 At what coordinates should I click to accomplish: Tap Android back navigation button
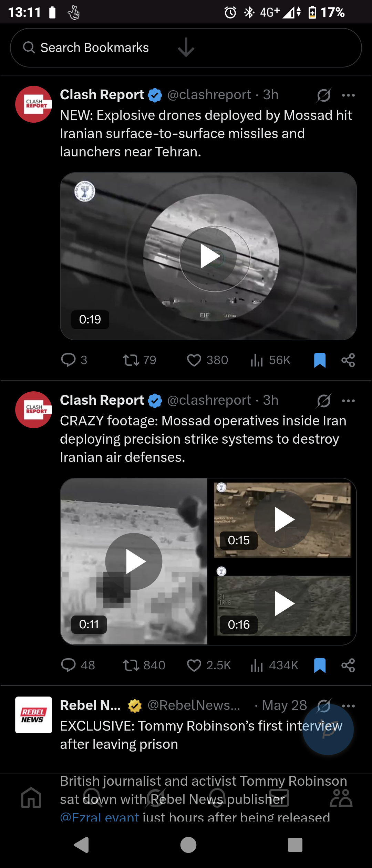pyautogui.click(x=82, y=845)
